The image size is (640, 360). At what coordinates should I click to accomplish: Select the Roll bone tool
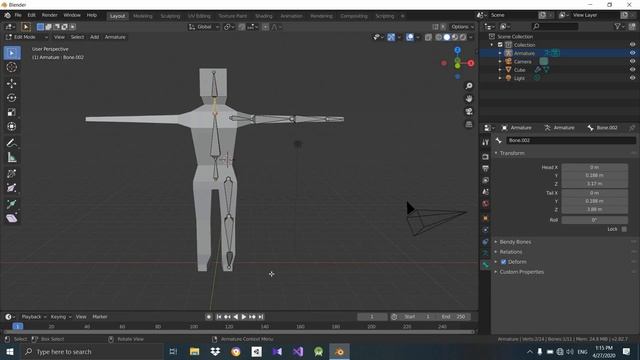click(11, 173)
